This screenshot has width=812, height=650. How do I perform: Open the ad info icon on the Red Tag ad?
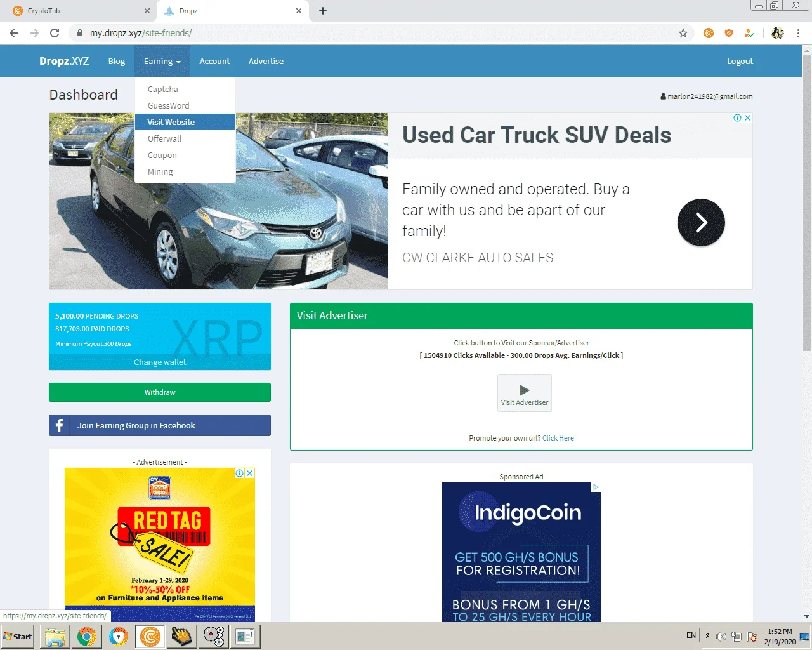point(240,473)
